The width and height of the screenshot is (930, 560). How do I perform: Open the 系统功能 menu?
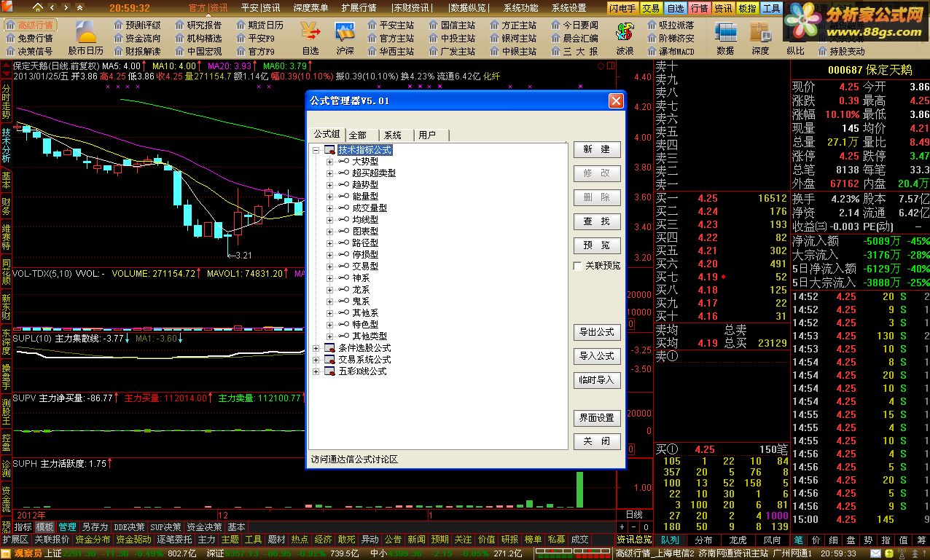coord(520,8)
